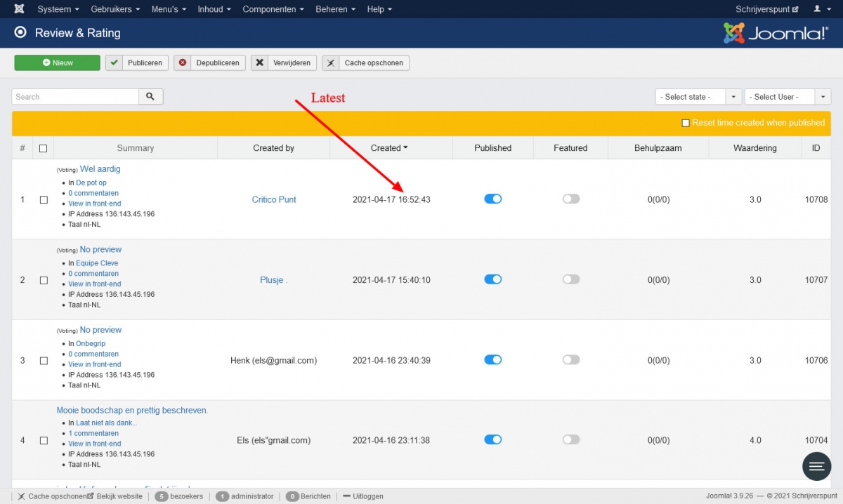Screen dimensions: 843x504
Task: Open the 'Select User' dropdown
Action: coord(788,97)
